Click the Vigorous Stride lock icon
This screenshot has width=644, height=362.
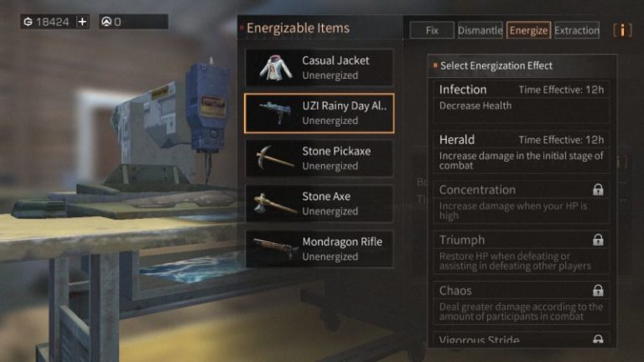click(x=598, y=339)
